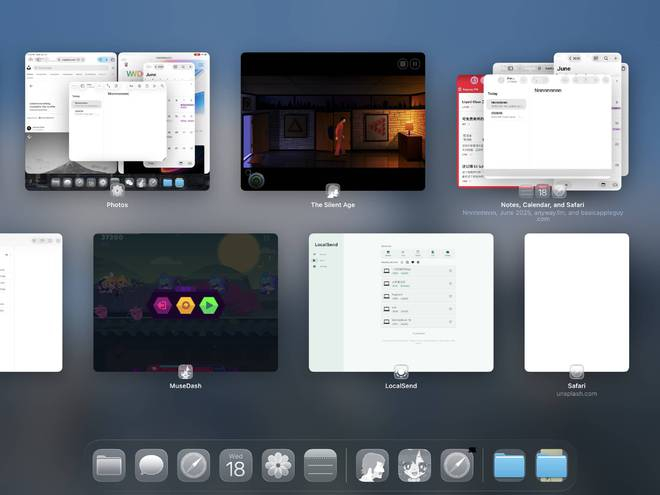Open the Files app in the dock
Viewport: 660px width, 495px height.
coord(109,465)
